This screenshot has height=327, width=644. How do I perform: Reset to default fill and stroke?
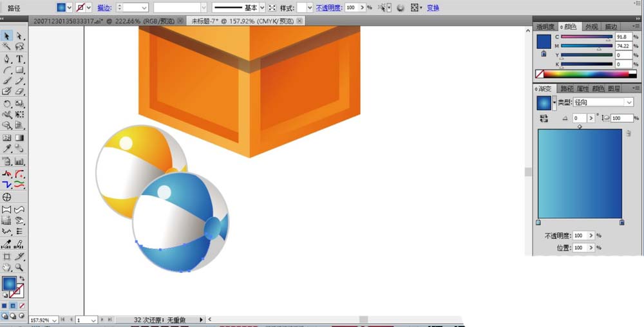coord(5,295)
